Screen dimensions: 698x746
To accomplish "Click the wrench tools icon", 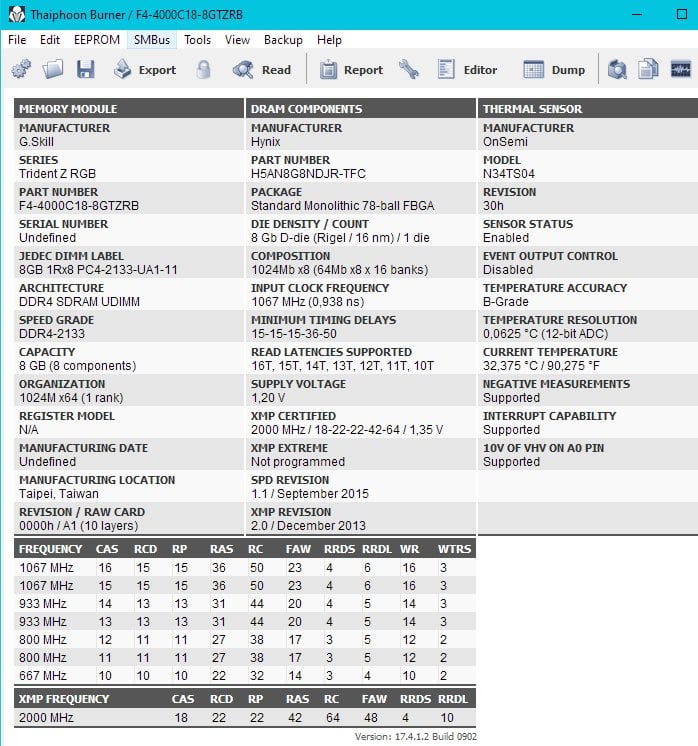I will 409,69.
